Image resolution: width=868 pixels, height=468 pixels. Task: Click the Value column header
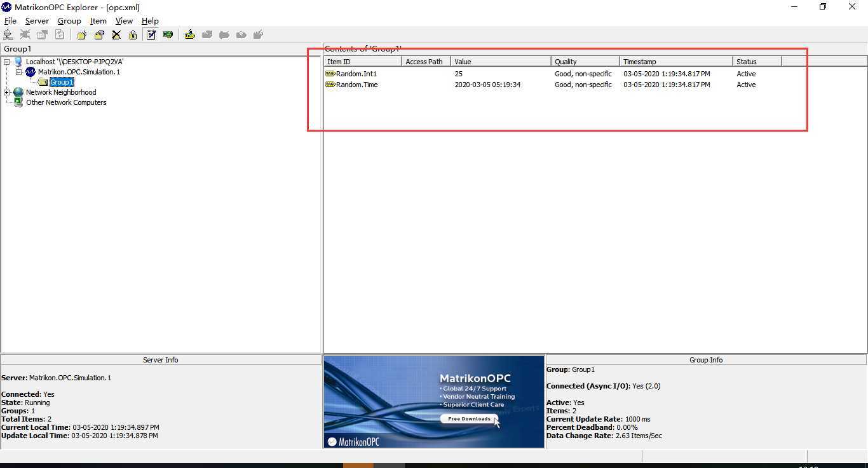(501, 62)
